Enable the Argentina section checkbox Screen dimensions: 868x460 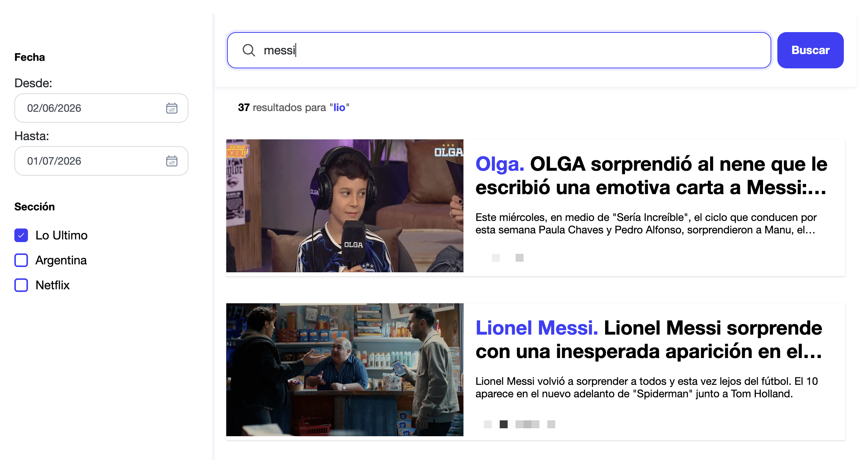click(x=21, y=260)
